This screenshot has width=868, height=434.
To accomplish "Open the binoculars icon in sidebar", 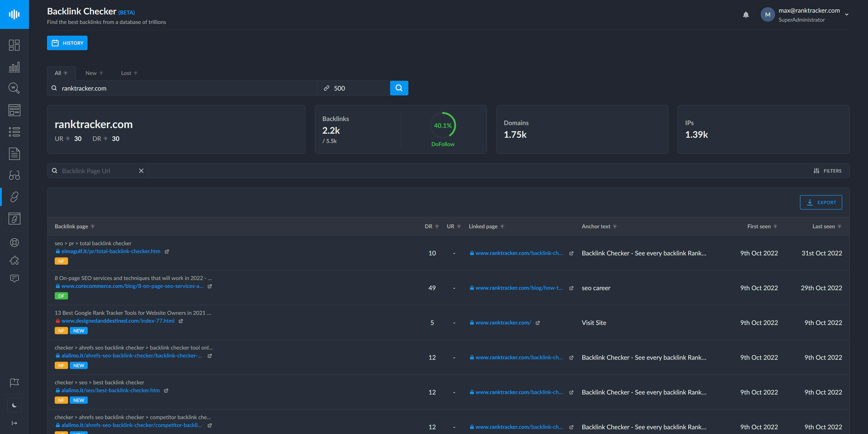I will tap(14, 175).
